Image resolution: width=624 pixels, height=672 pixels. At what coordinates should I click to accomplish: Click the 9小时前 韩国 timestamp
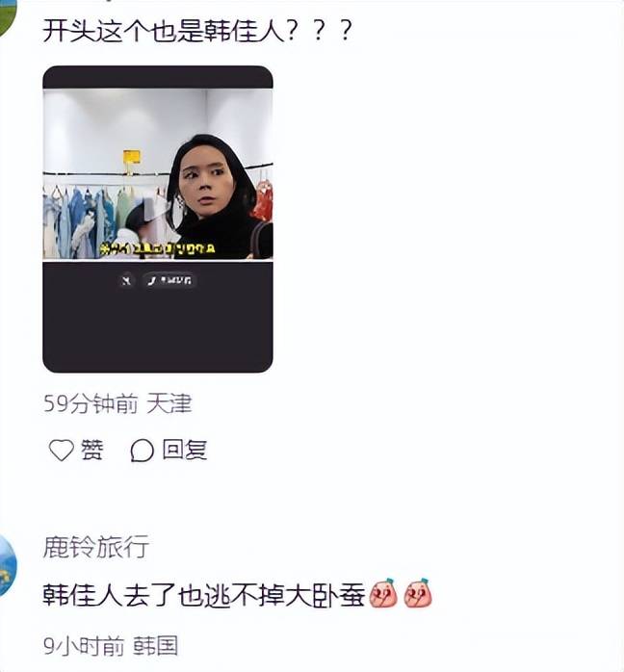111,646
